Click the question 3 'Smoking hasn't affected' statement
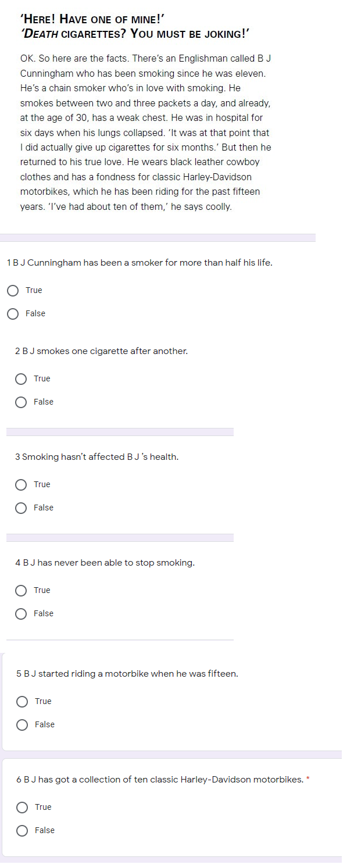This screenshot has width=354, height=868. [96, 457]
